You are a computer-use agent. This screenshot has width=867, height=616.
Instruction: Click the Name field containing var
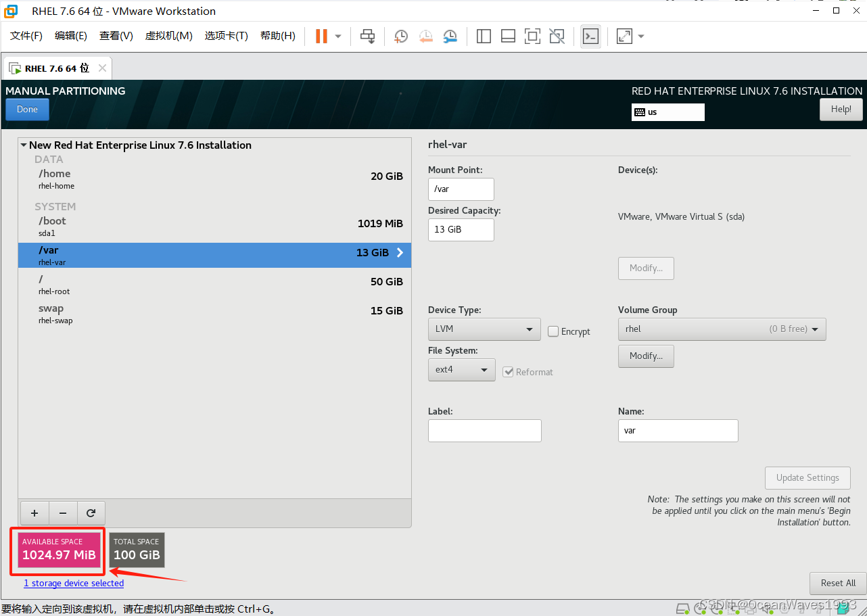(x=678, y=431)
